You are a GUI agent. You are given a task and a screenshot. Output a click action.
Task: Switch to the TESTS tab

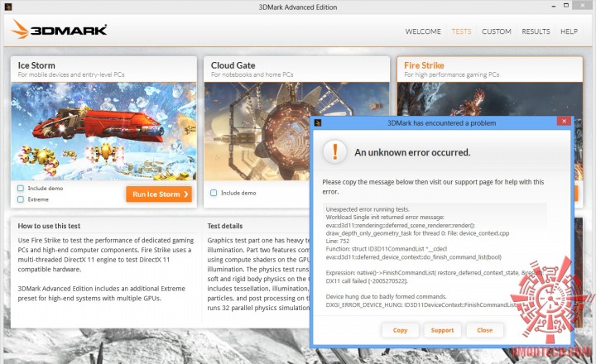click(x=461, y=31)
